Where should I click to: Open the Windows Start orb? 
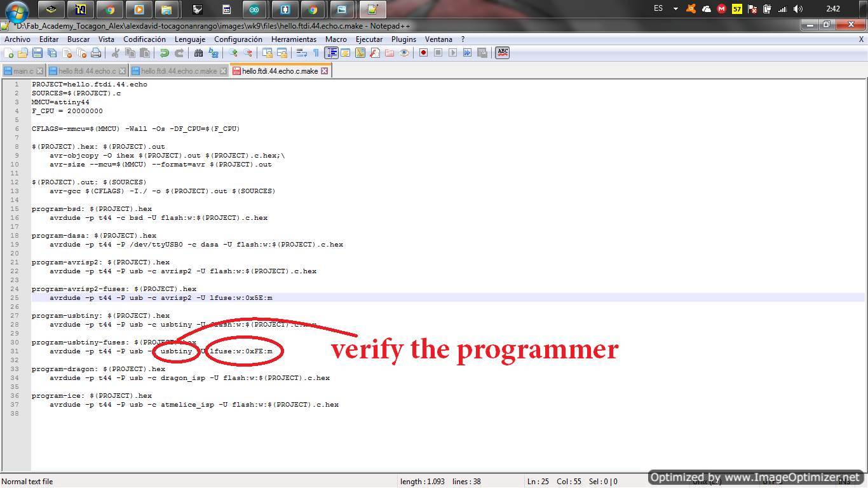17,11
